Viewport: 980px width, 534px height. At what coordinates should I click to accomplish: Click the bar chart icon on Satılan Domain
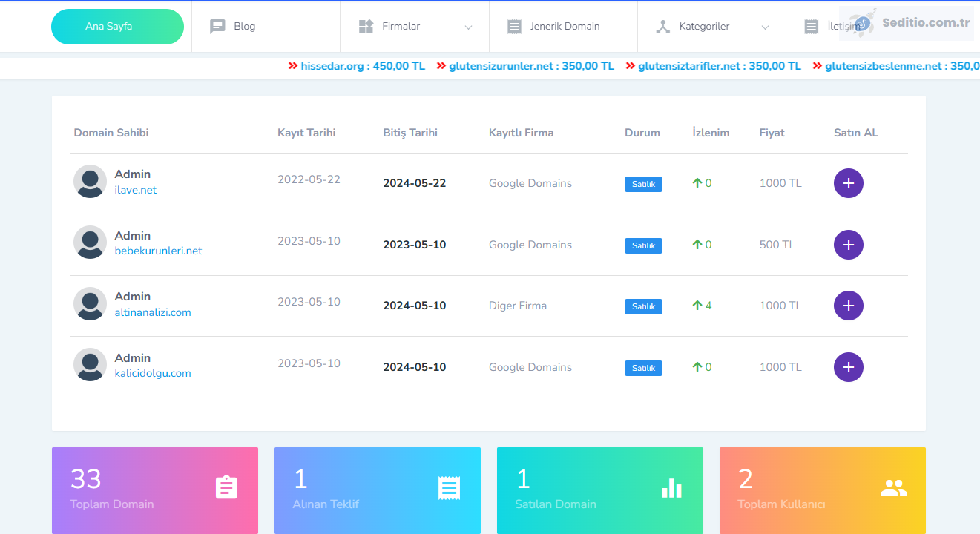[x=671, y=487]
